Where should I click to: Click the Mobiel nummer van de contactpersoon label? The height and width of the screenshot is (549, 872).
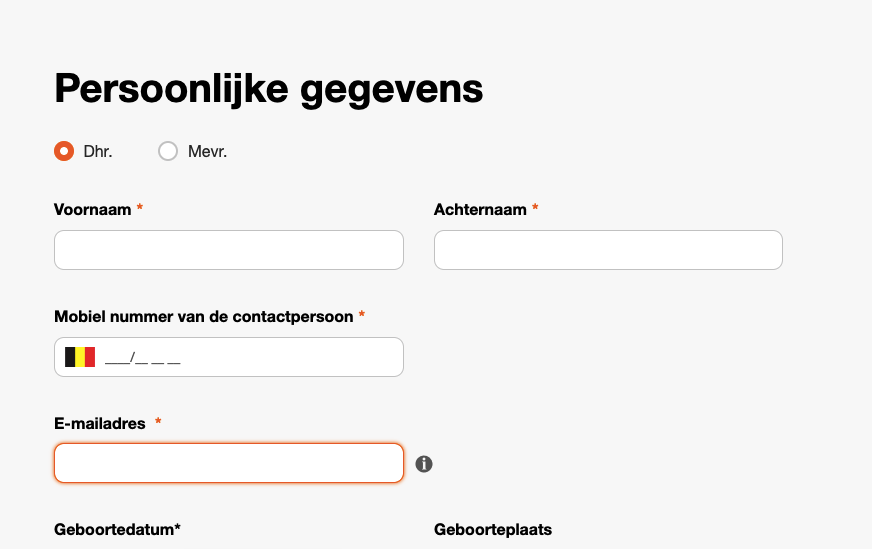204,316
